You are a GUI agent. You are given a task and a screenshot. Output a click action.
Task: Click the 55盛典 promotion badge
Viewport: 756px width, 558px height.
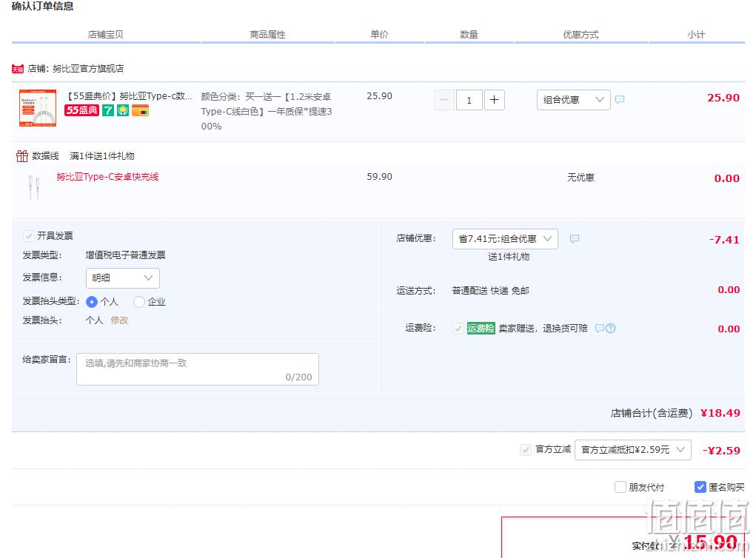(x=82, y=110)
